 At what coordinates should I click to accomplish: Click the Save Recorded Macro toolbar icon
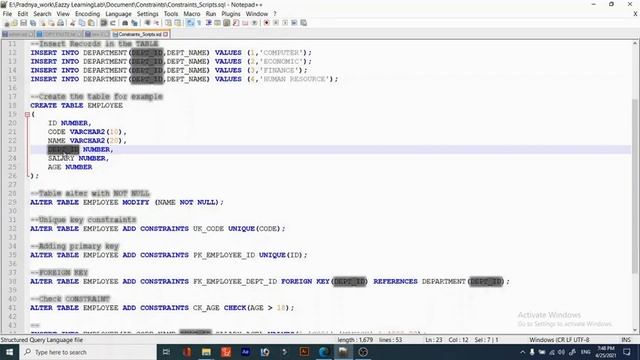[x=304, y=23]
